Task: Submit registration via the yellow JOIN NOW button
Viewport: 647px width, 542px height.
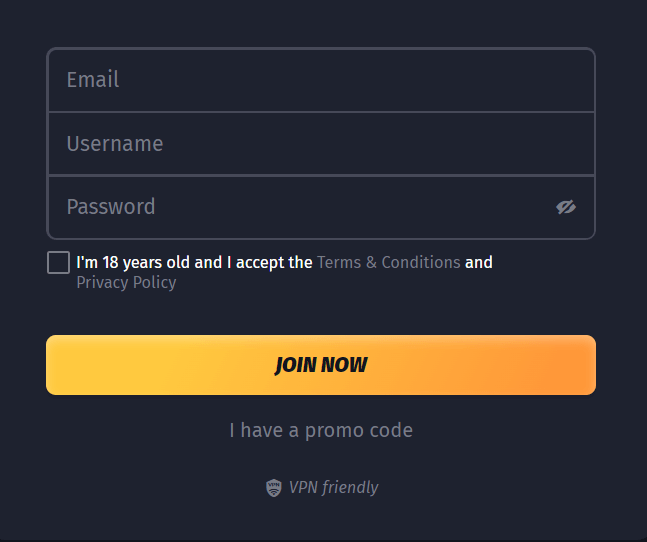Action: [x=321, y=365]
